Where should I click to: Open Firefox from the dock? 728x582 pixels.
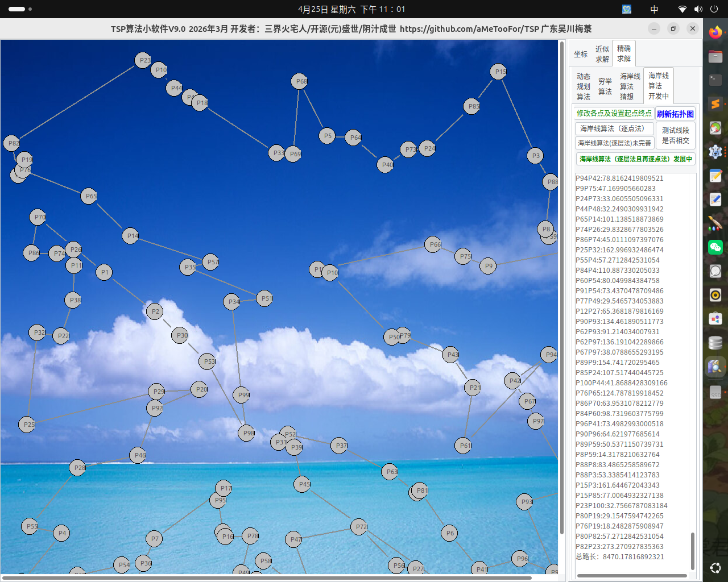coord(715,32)
